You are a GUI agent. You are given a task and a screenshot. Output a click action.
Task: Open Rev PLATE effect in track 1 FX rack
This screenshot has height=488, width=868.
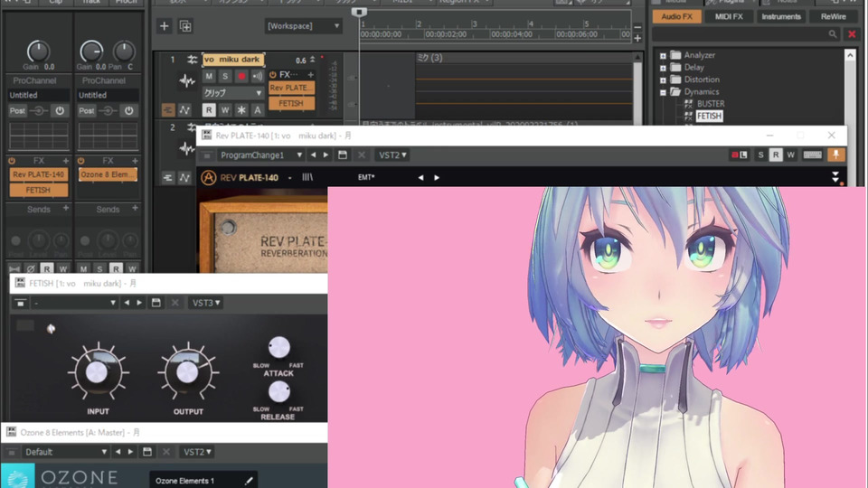click(292, 88)
